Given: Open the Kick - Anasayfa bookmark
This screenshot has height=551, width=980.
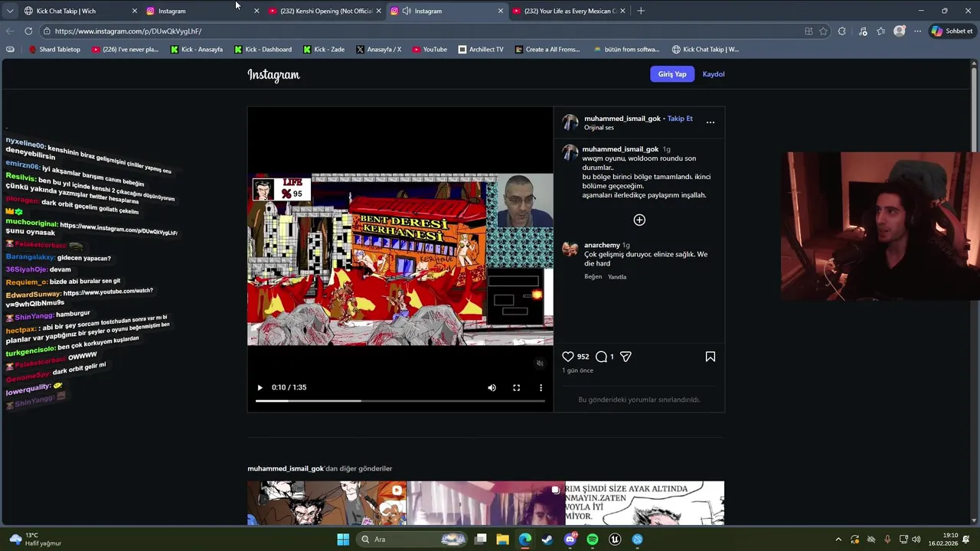Looking at the screenshot, I should (x=197, y=49).
